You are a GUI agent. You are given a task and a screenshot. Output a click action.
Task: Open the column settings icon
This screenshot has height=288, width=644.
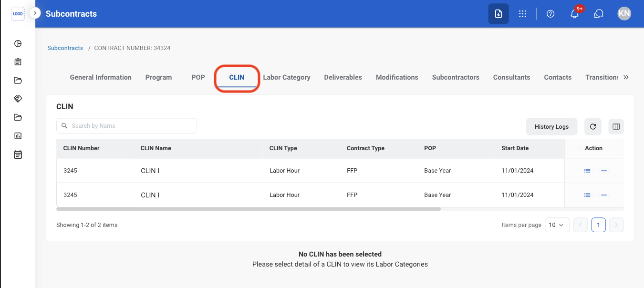(x=616, y=126)
